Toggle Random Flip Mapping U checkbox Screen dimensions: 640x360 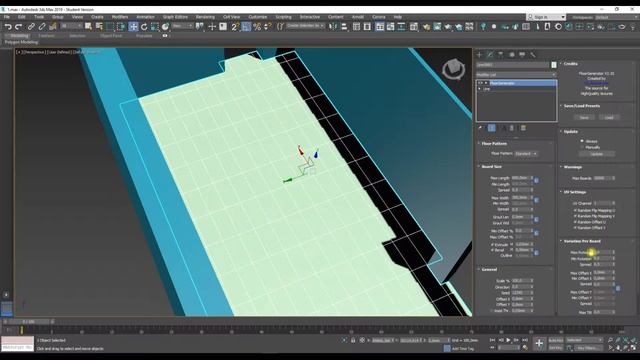576,211
